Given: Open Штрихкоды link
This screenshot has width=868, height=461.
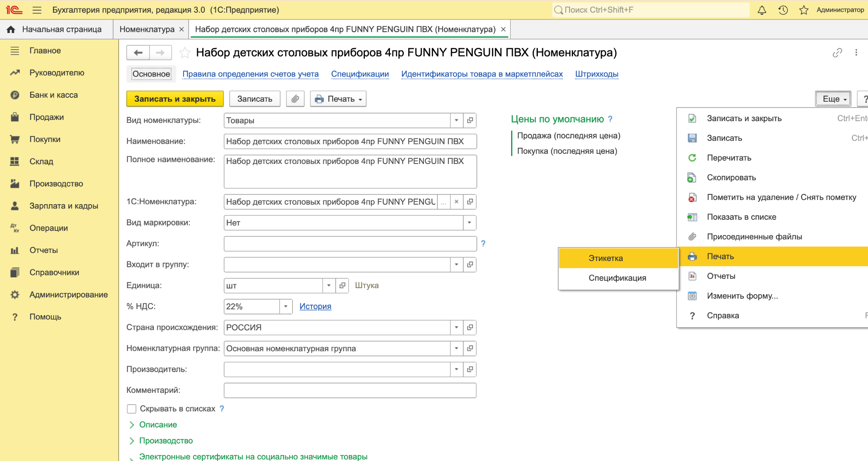Looking at the screenshot, I should [x=597, y=74].
